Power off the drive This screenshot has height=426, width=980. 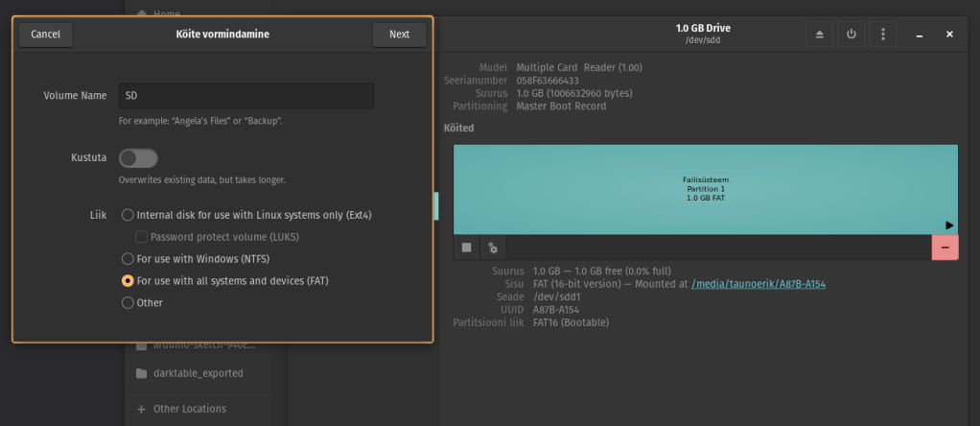851,35
